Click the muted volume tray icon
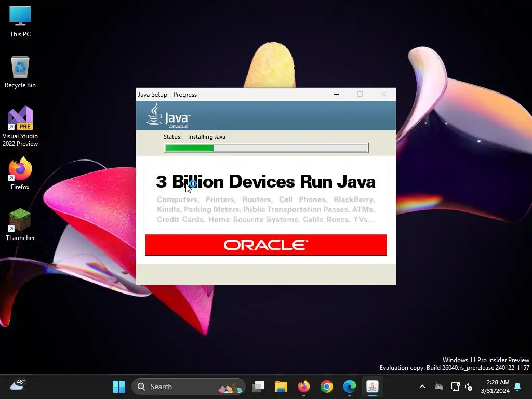532x399 pixels. 469,387
